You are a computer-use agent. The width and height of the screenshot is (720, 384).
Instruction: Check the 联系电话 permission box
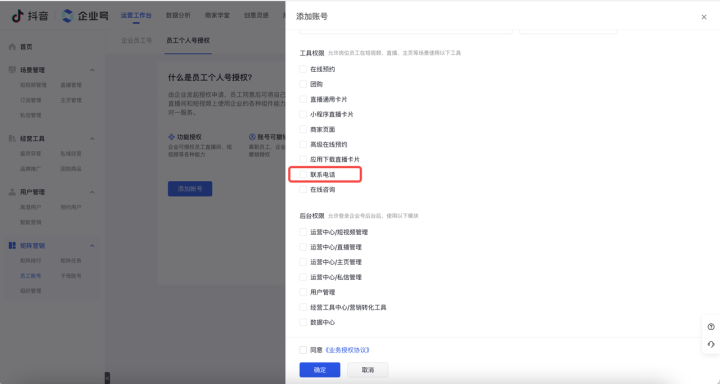303,175
